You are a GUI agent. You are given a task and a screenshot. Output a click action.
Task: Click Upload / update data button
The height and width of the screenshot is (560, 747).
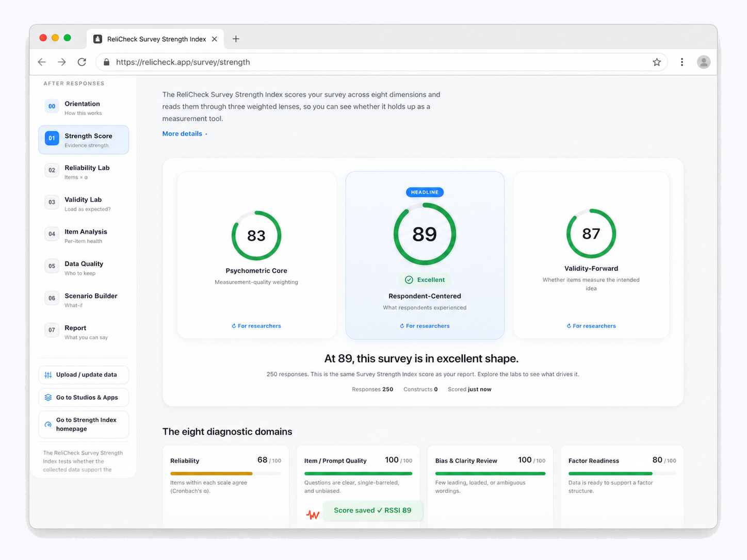coord(84,375)
